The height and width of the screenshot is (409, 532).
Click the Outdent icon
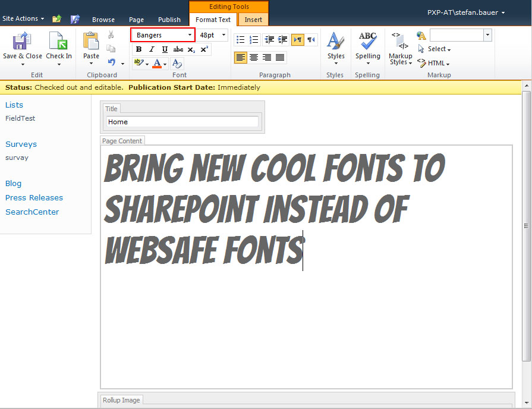[x=269, y=40]
